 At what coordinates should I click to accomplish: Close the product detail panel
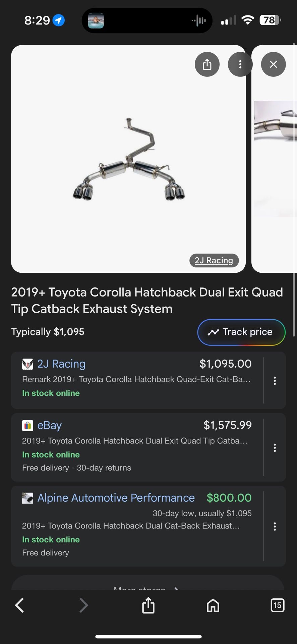(273, 64)
